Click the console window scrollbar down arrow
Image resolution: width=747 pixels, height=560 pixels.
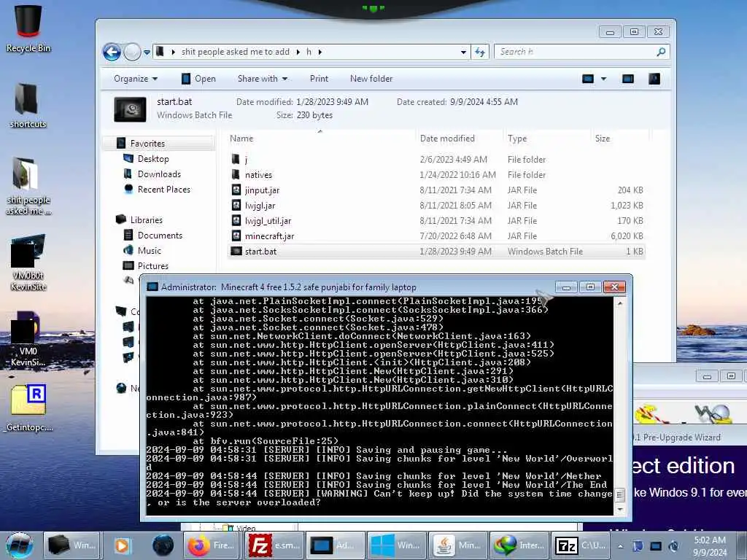(x=620, y=509)
